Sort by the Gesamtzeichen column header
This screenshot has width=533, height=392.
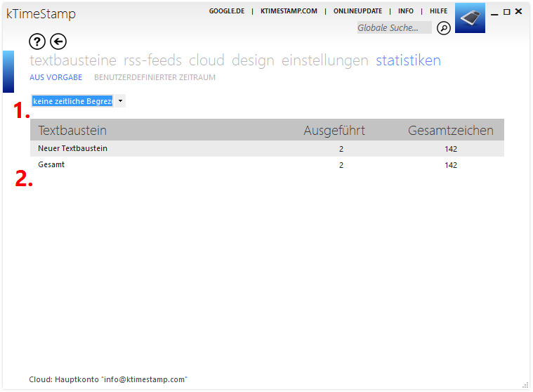451,131
